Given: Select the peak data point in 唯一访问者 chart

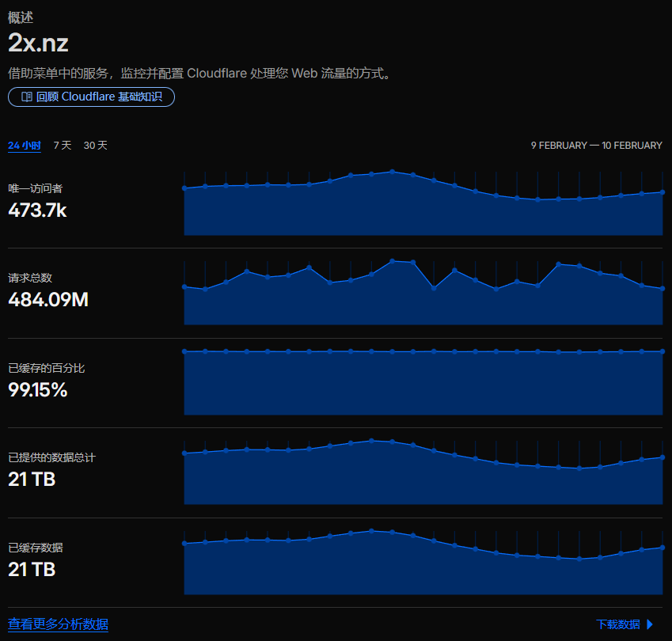Looking at the screenshot, I should pyautogui.click(x=392, y=171).
